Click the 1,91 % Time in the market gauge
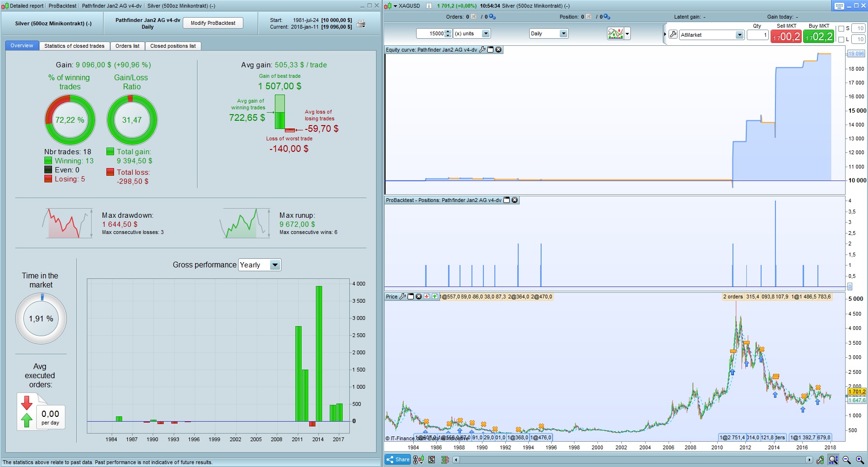Image resolution: width=868 pixels, height=467 pixels. pos(41,318)
